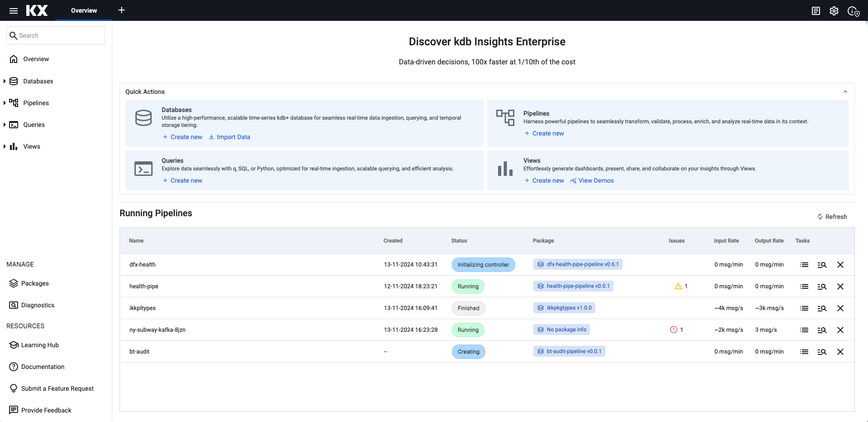The width and height of the screenshot is (868, 422).
Task: Open settings gear icon
Action: pyautogui.click(x=834, y=11)
